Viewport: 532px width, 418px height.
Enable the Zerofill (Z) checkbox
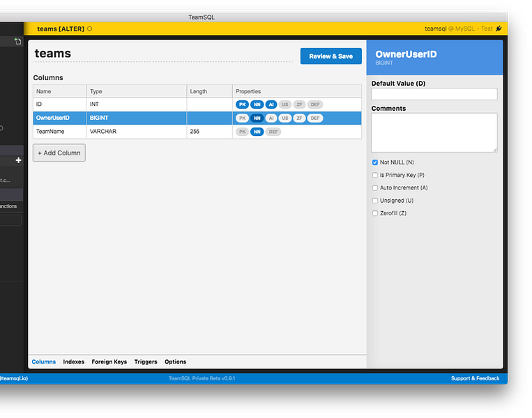(x=375, y=213)
